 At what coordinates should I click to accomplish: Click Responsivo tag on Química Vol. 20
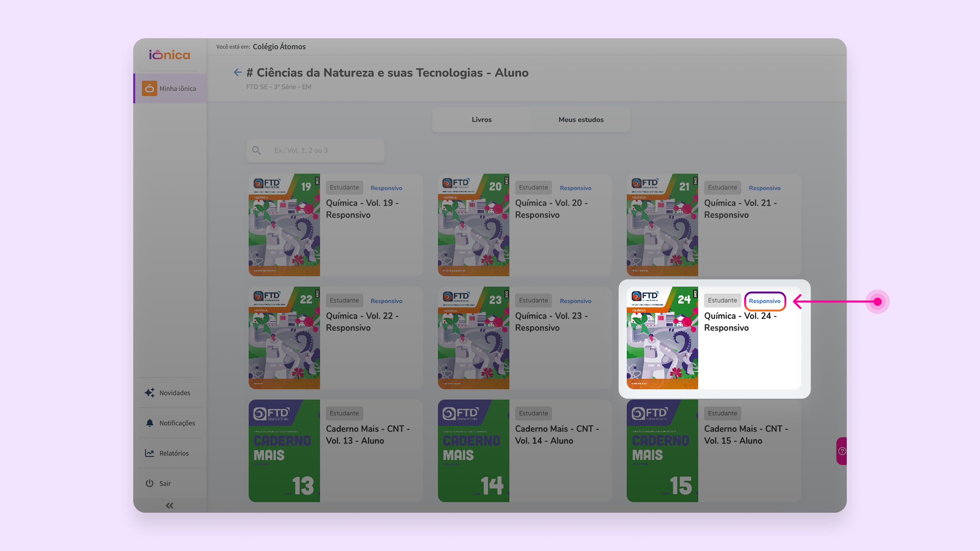575,188
